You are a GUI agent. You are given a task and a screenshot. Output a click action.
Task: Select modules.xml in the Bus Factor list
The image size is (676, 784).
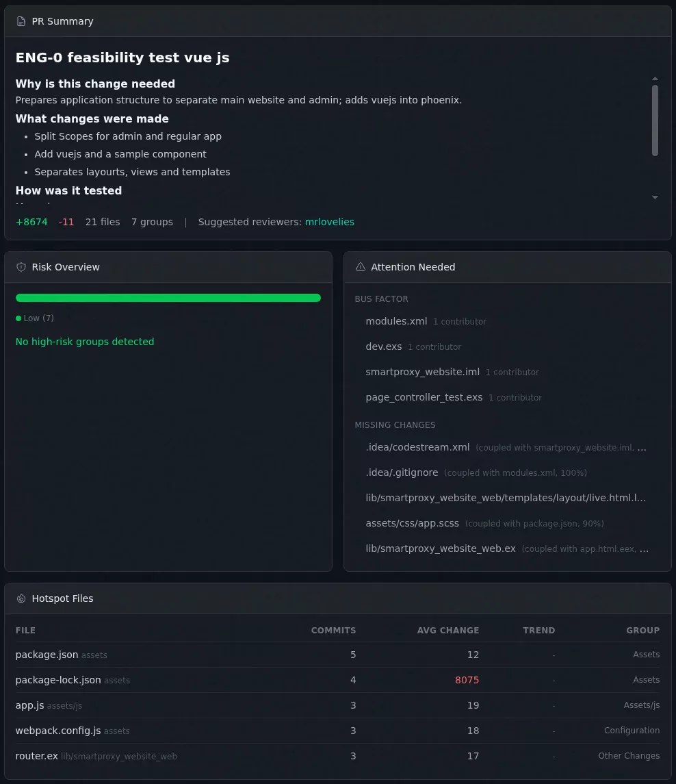[x=396, y=321]
